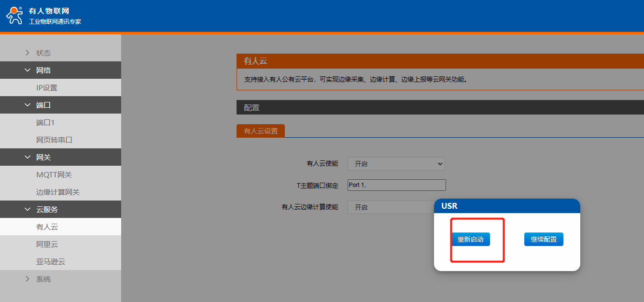Click the 重新启动 button
The image size is (644, 302).
click(471, 239)
